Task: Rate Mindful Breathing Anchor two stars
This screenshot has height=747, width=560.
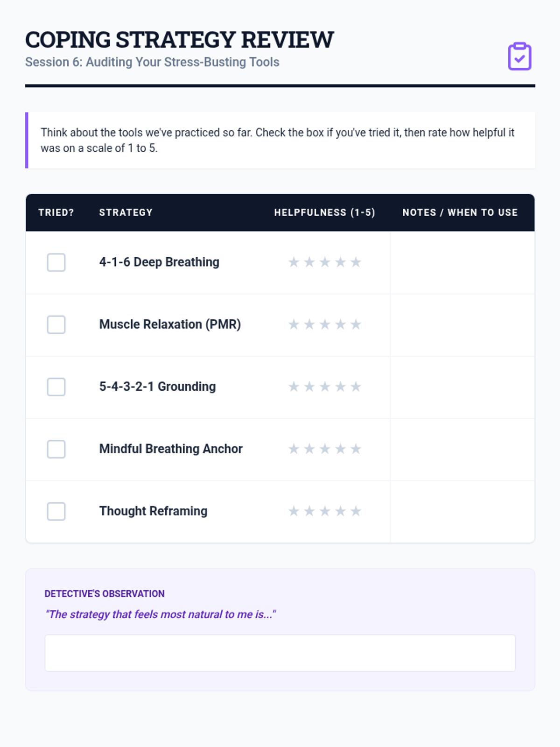Action: 309,449
